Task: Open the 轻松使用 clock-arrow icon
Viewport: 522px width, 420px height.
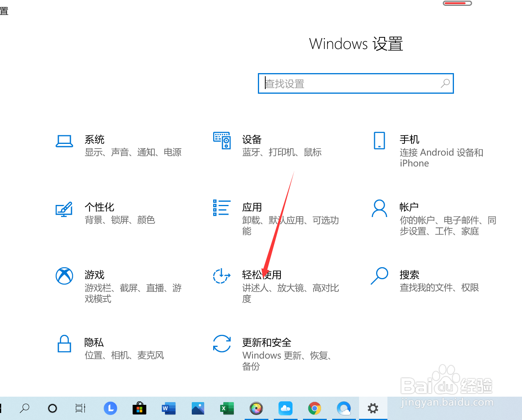Action: (222, 276)
